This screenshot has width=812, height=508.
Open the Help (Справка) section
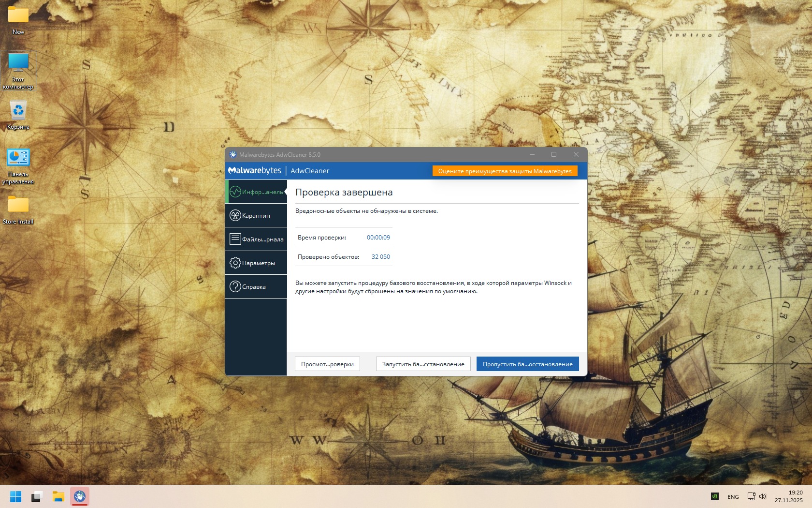point(256,287)
